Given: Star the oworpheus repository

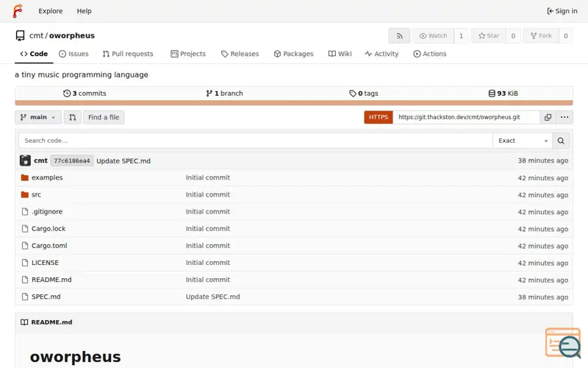Looking at the screenshot, I should (489, 35).
